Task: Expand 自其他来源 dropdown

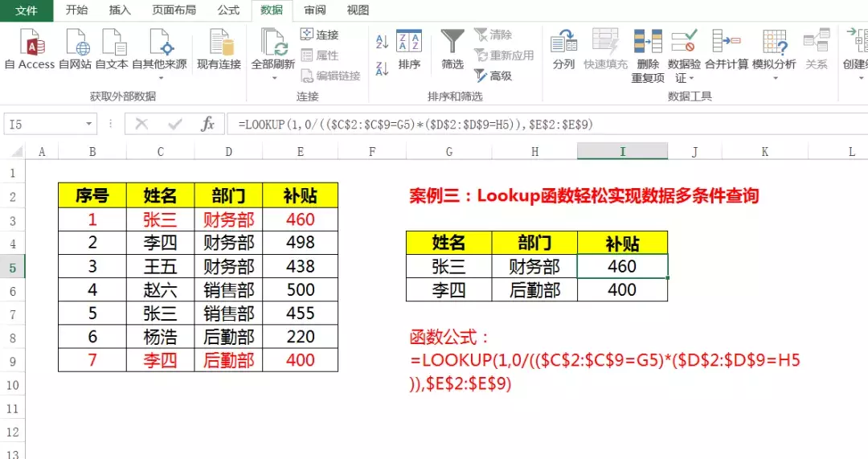Action: pos(161,78)
